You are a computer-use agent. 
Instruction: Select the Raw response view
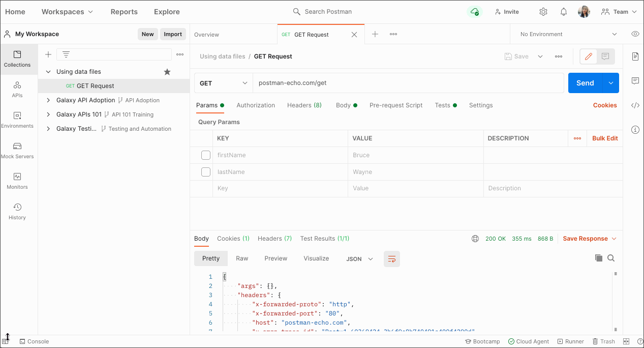242,258
